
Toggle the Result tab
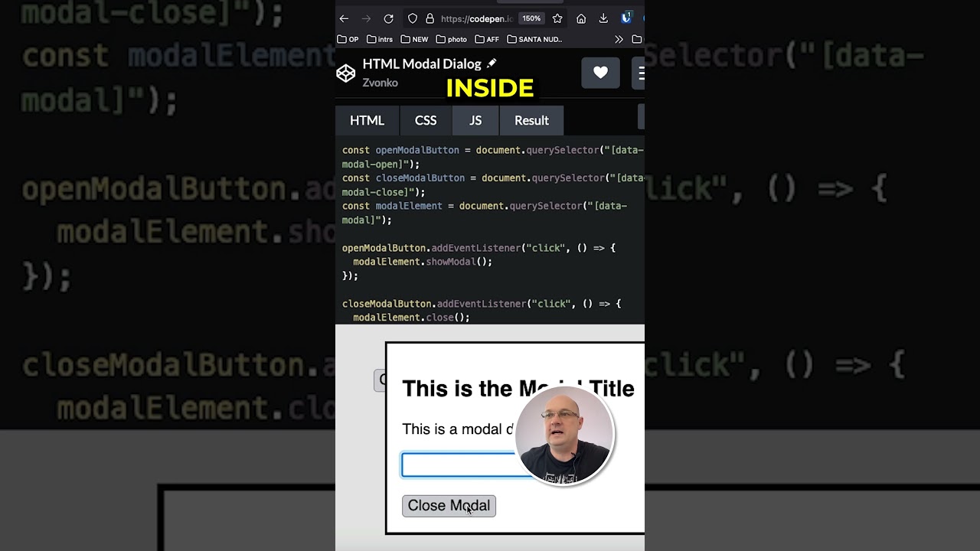pyautogui.click(x=531, y=120)
